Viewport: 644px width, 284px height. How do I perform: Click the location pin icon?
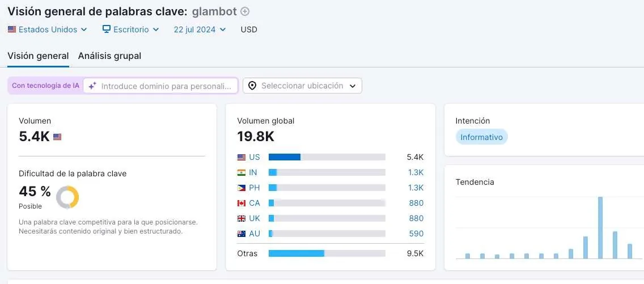(x=252, y=86)
